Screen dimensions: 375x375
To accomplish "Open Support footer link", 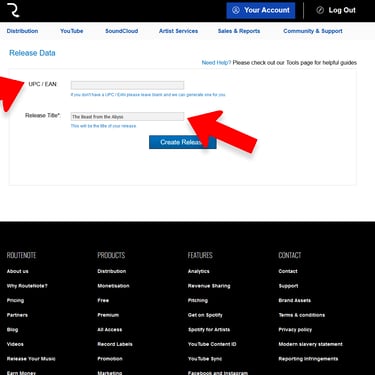I will [x=288, y=286].
